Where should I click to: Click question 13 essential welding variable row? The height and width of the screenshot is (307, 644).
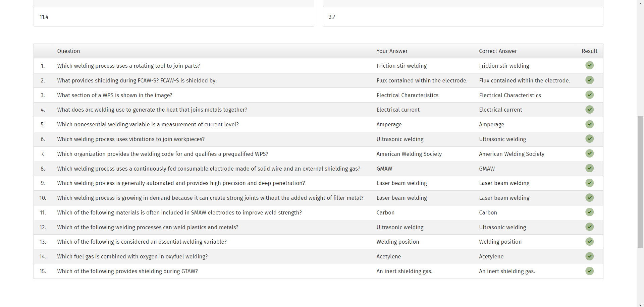pos(142,242)
